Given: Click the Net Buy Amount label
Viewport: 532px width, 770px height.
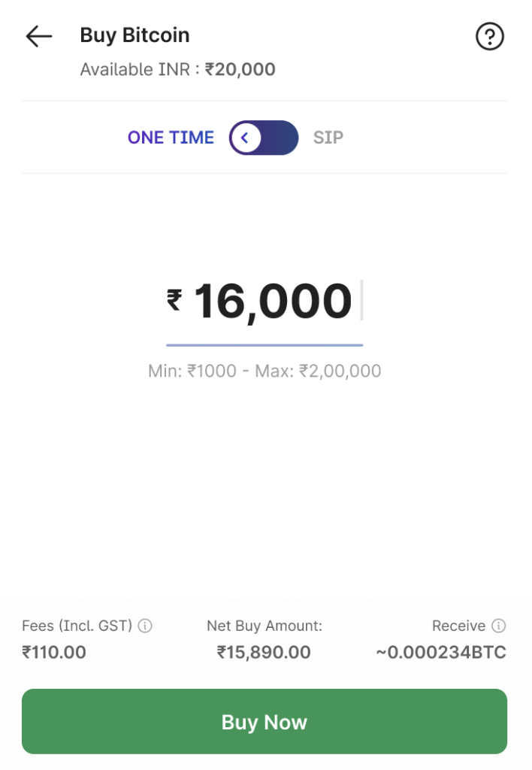Looking at the screenshot, I should (x=264, y=626).
